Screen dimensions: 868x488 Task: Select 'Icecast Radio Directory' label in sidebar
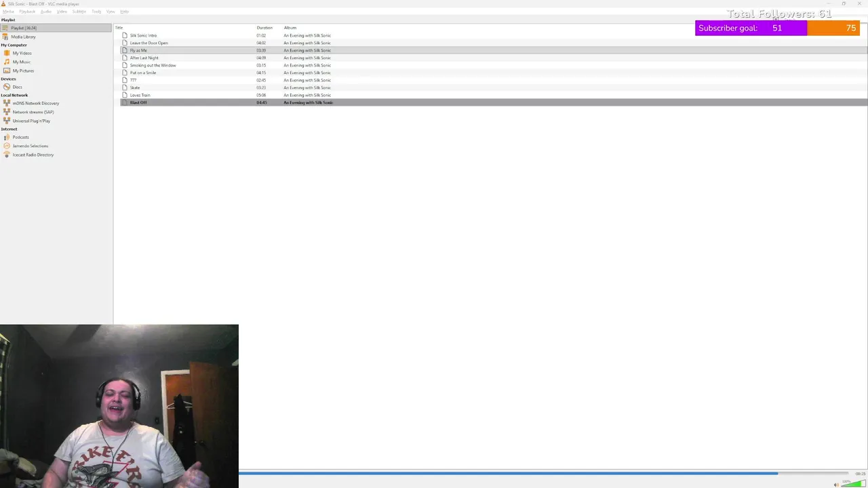click(33, 155)
